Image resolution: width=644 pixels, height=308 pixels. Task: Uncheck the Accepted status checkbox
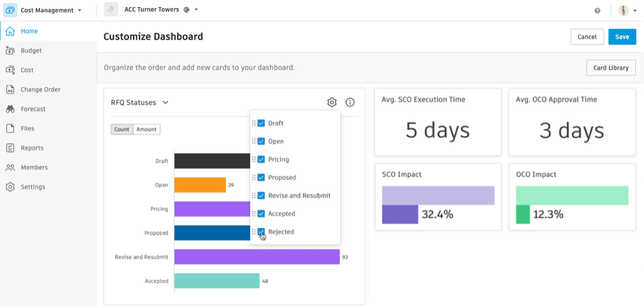[x=261, y=214]
